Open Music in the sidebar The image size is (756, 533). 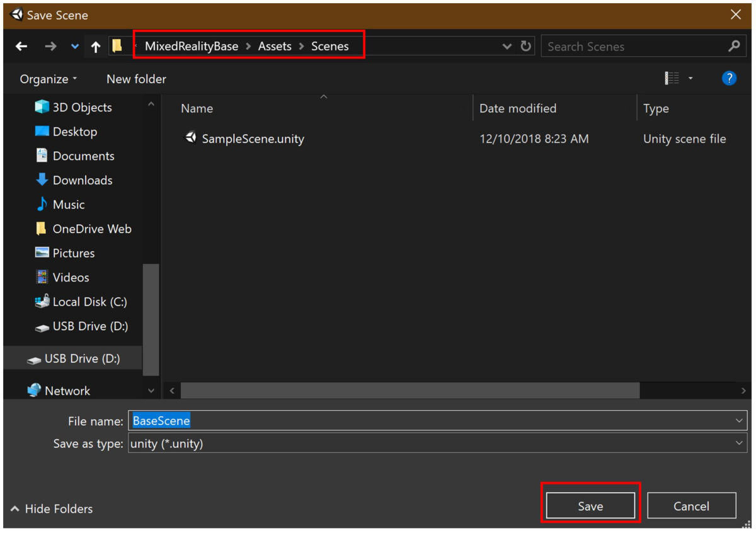click(x=68, y=205)
